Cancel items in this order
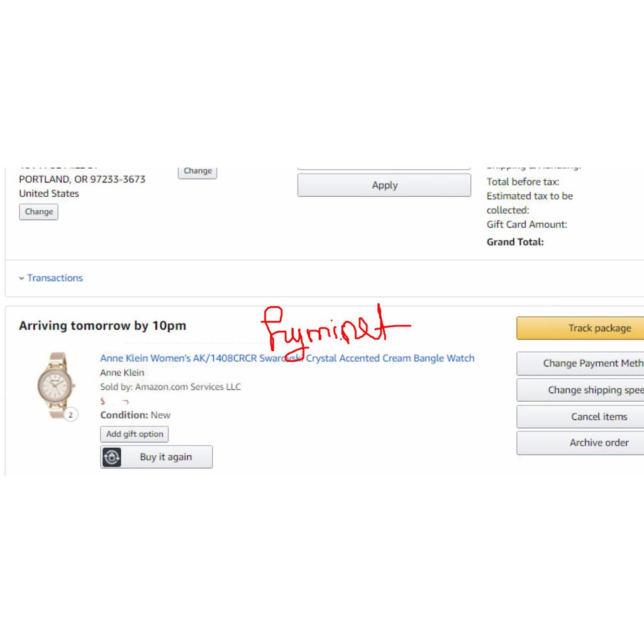The image size is (644, 644). pyautogui.click(x=580, y=417)
